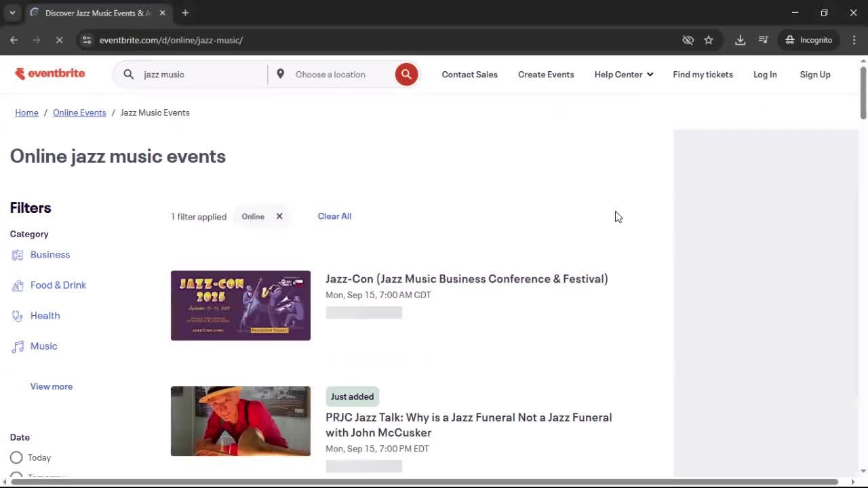Click Sign Up
This screenshot has height=488, width=868.
(x=815, y=75)
